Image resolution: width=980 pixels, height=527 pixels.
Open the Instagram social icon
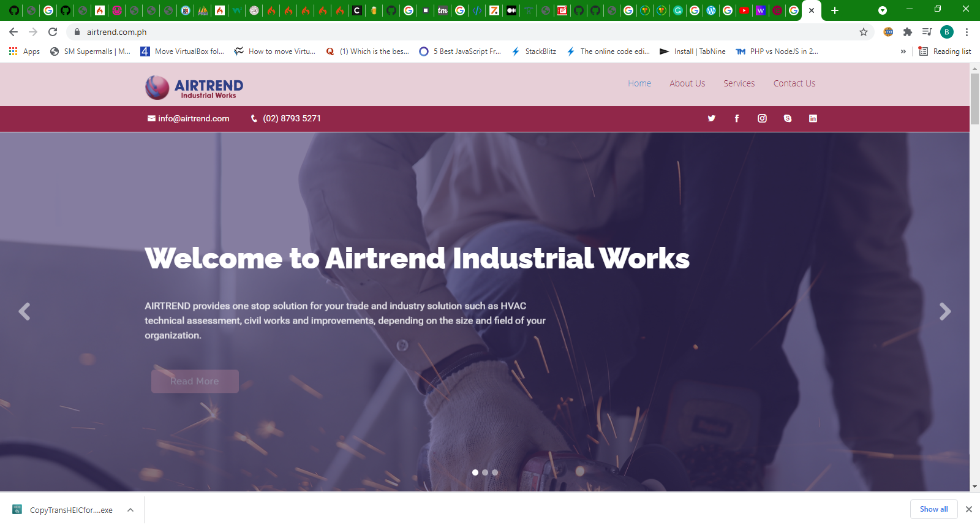tap(762, 118)
